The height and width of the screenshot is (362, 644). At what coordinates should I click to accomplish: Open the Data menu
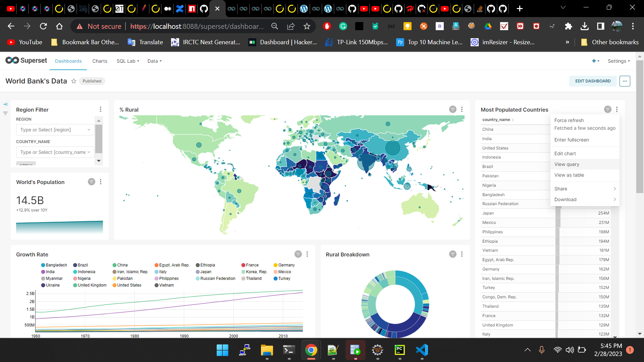[x=154, y=61]
